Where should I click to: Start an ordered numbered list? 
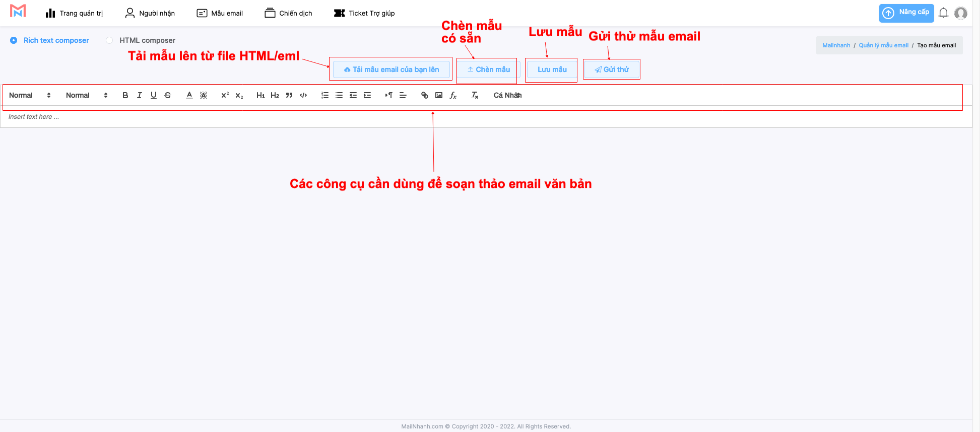pyautogui.click(x=325, y=95)
